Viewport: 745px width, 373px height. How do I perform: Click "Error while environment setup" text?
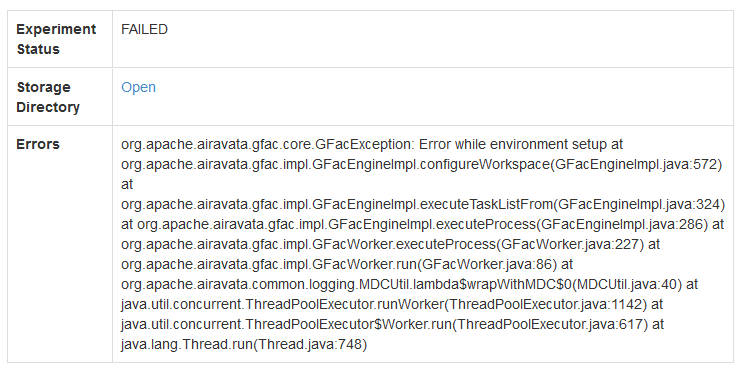[511, 144]
